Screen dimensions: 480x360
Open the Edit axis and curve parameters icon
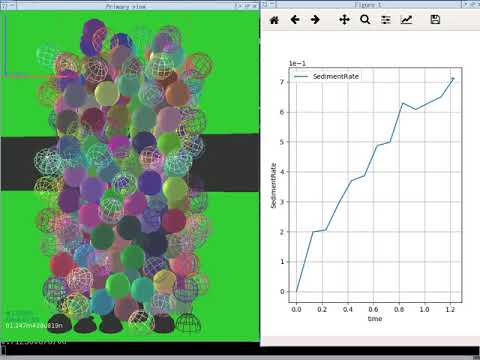point(406,20)
